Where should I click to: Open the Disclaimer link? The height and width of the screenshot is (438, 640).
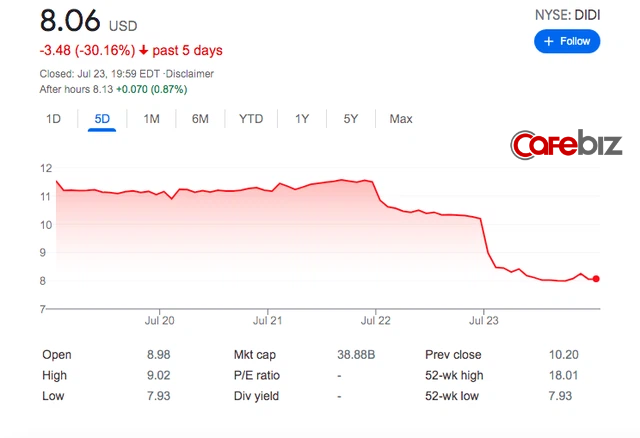tap(190, 74)
